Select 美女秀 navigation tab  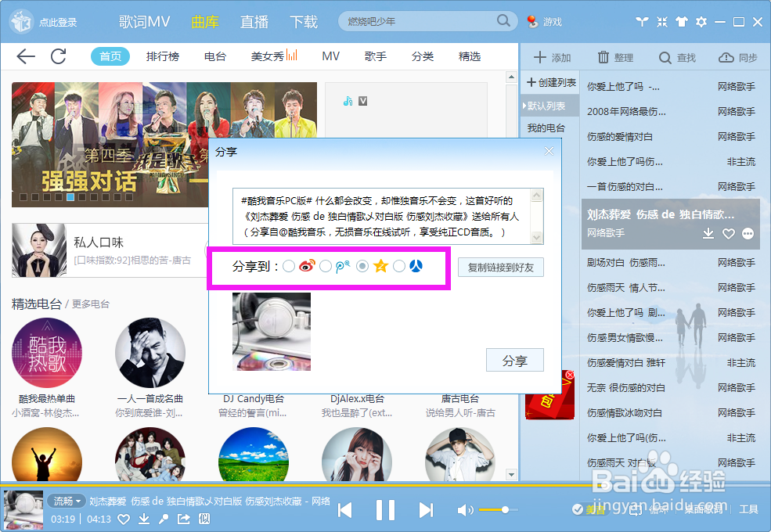(274, 56)
